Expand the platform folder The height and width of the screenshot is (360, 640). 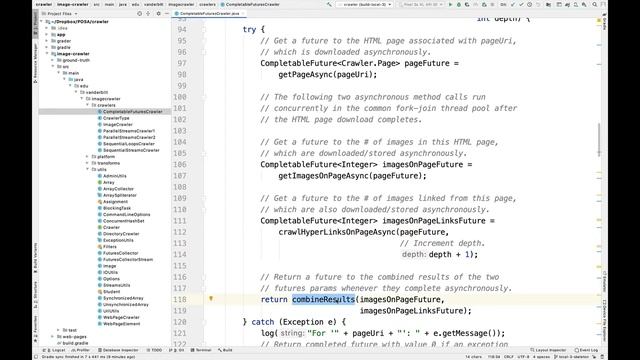(x=87, y=157)
